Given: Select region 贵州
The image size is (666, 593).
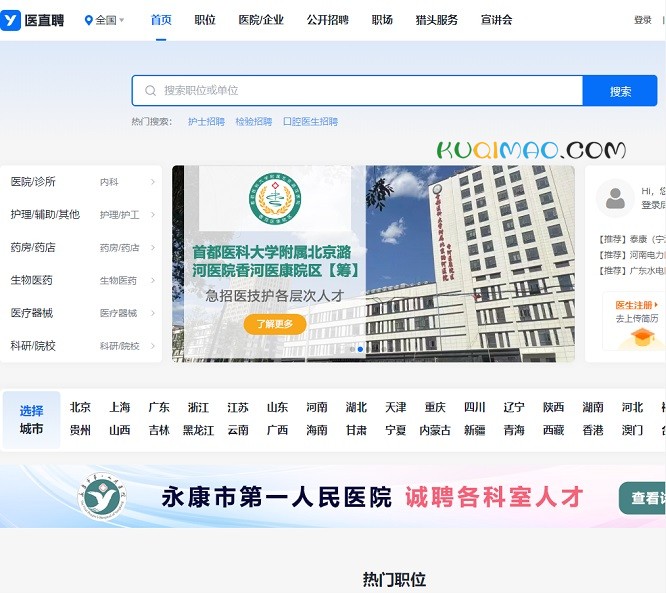Looking at the screenshot, I should pyautogui.click(x=80, y=430).
